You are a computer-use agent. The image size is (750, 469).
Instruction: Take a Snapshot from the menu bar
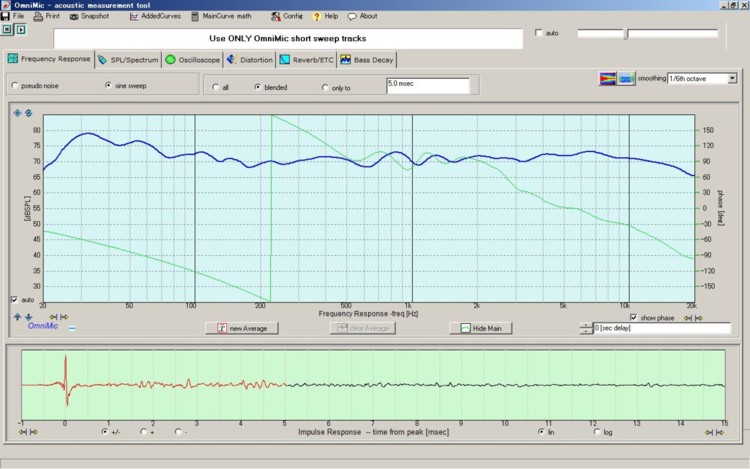(90, 16)
